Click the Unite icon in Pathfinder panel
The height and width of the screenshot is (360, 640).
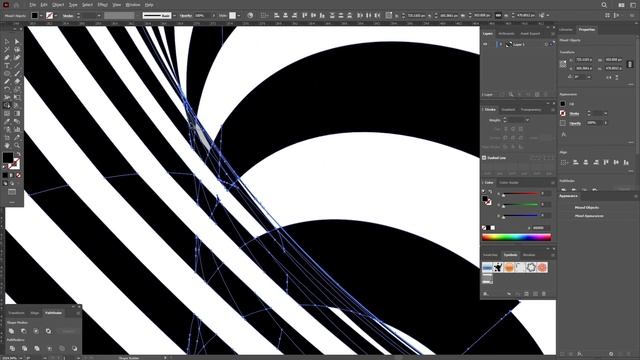[x=11, y=331]
